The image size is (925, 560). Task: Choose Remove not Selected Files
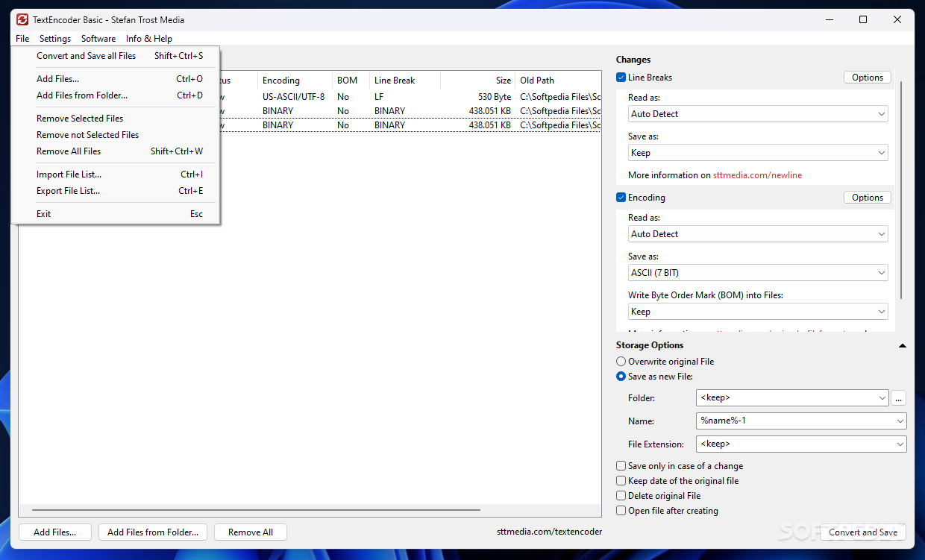click(116, 135)
